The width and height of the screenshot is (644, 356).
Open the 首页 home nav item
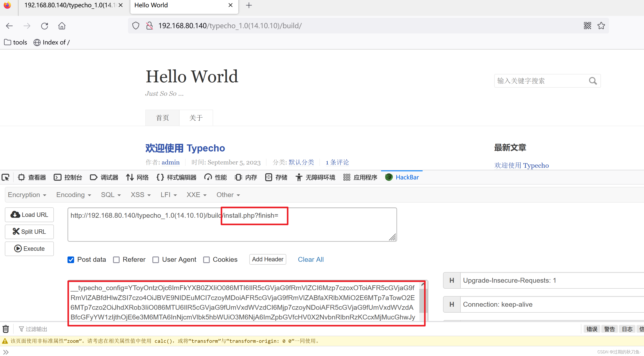[162, 118]
